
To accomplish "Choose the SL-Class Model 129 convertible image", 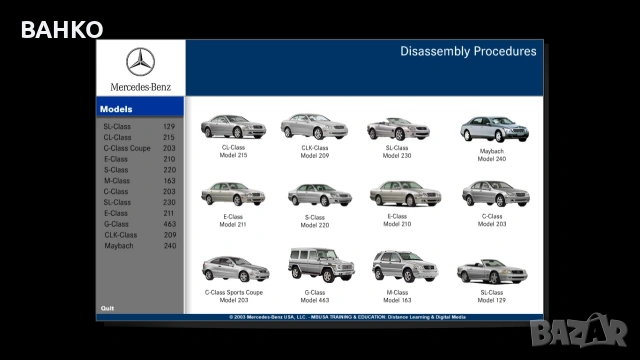I will point(492,271).
